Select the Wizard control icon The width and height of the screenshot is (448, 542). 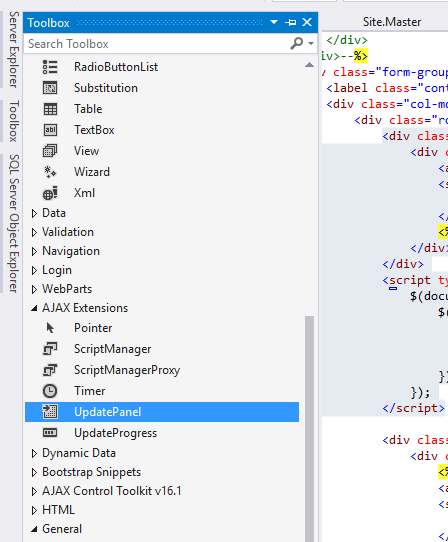tap(50, 172)
